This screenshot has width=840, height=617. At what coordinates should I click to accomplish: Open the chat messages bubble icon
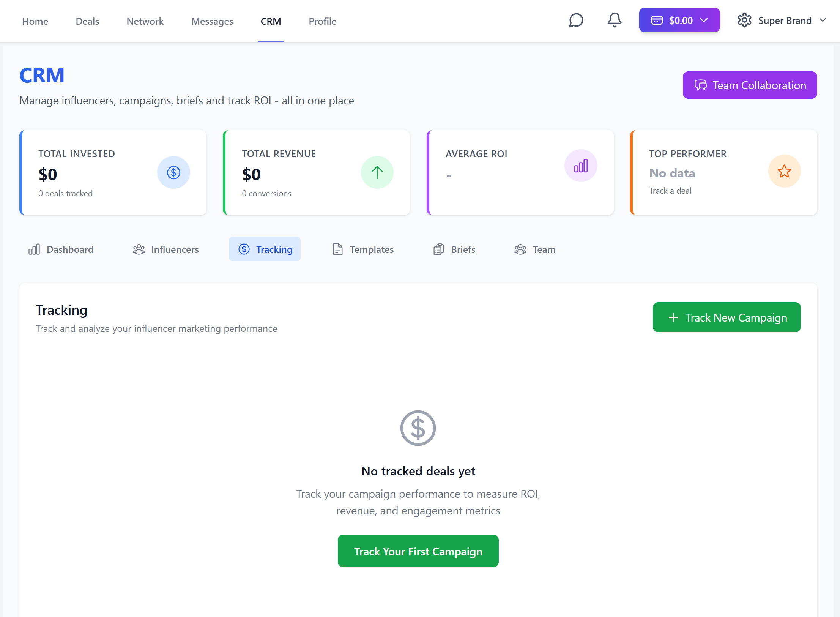pyautogui.click(x=576, y=21)
